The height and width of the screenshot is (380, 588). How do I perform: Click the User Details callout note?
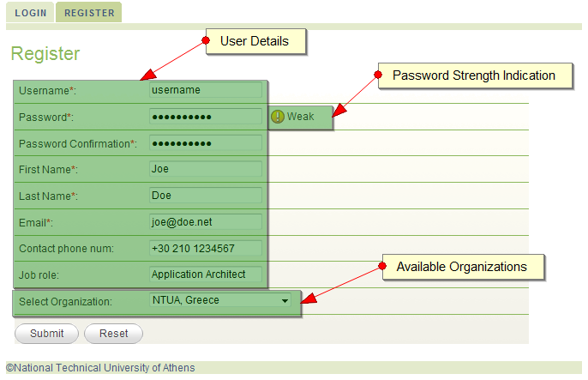point(255,41)
